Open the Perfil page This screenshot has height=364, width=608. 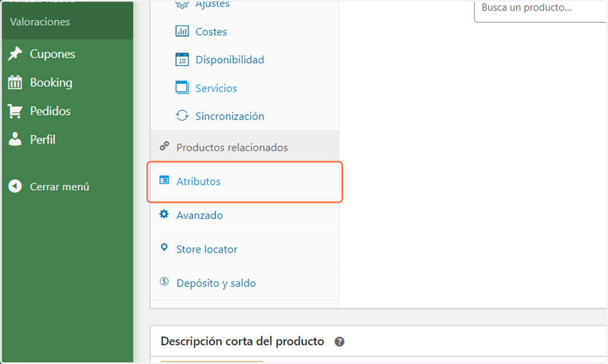[x=43, y=139]
